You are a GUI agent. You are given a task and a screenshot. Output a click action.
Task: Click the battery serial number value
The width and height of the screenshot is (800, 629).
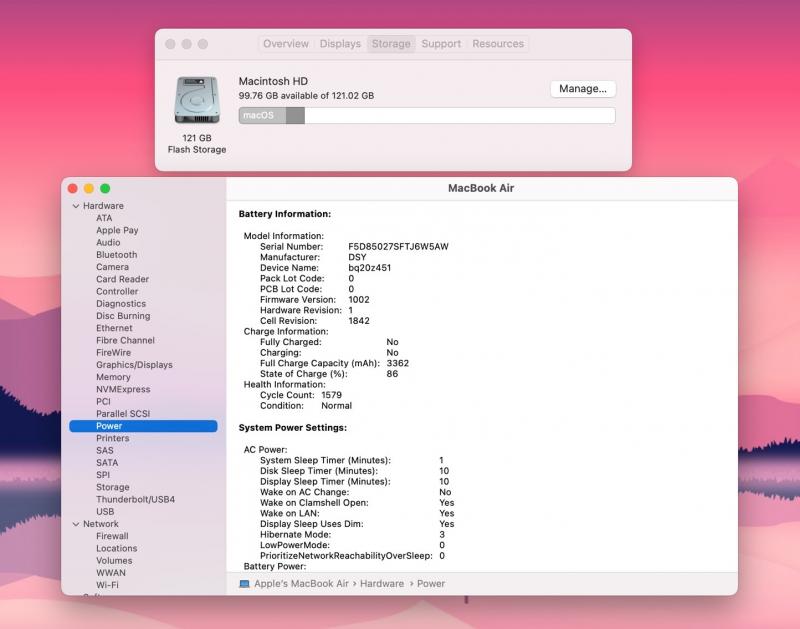pos(398,246)
